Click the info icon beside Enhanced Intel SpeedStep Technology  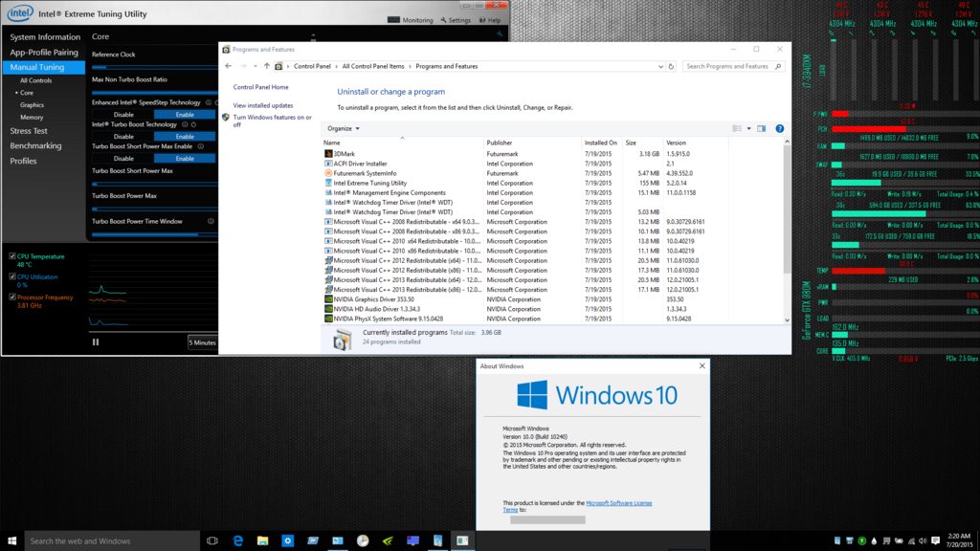click(209, 102)
